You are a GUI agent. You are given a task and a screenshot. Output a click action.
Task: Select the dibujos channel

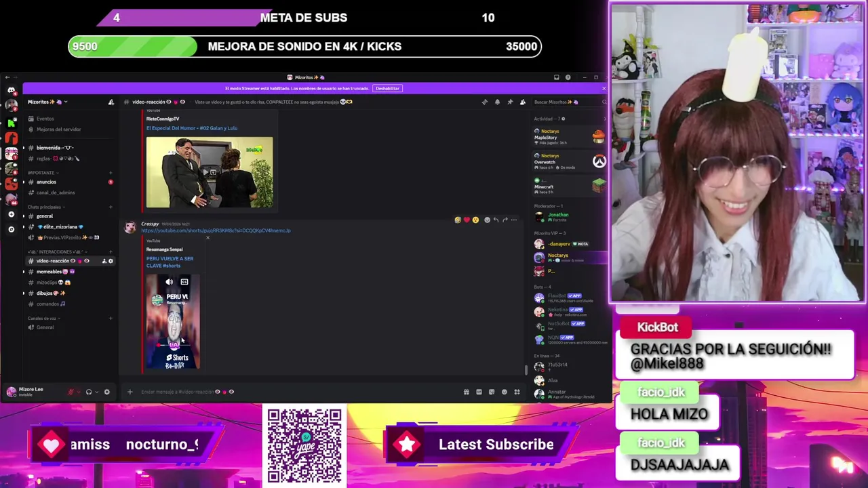pos(70,293)
